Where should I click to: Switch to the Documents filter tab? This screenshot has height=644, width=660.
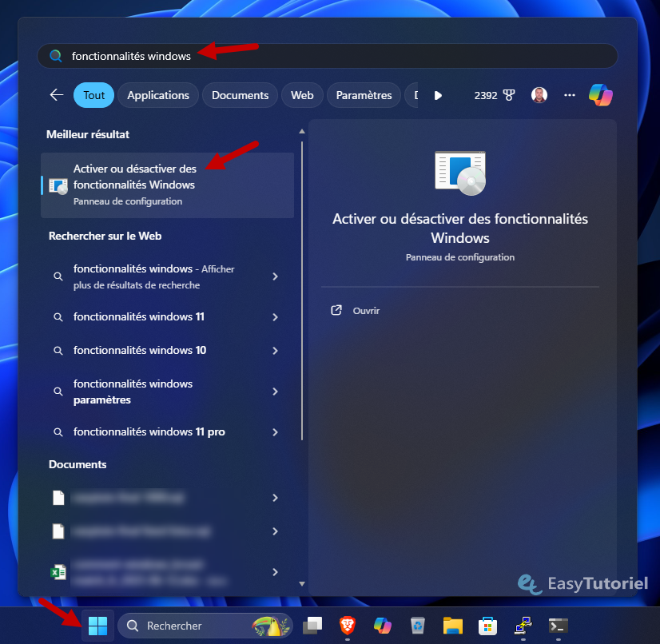(x=240, y=95)
